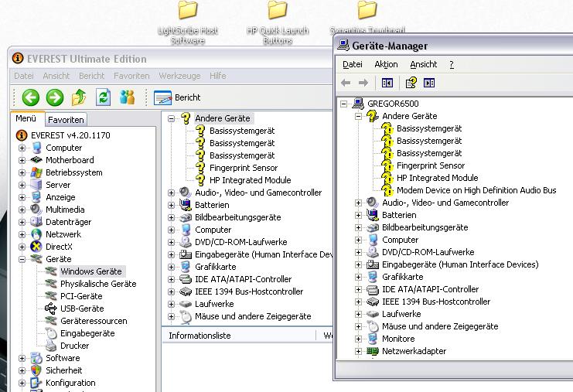This screenshot has width=573, height=392.
Task: Click the Netzwerkadapter icon in Geräte-Manager
Action: point(373,351)
